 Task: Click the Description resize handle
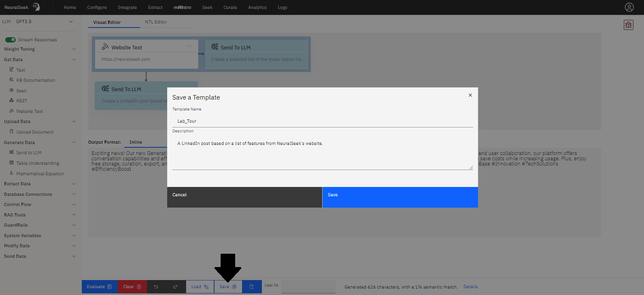point(471,167)
